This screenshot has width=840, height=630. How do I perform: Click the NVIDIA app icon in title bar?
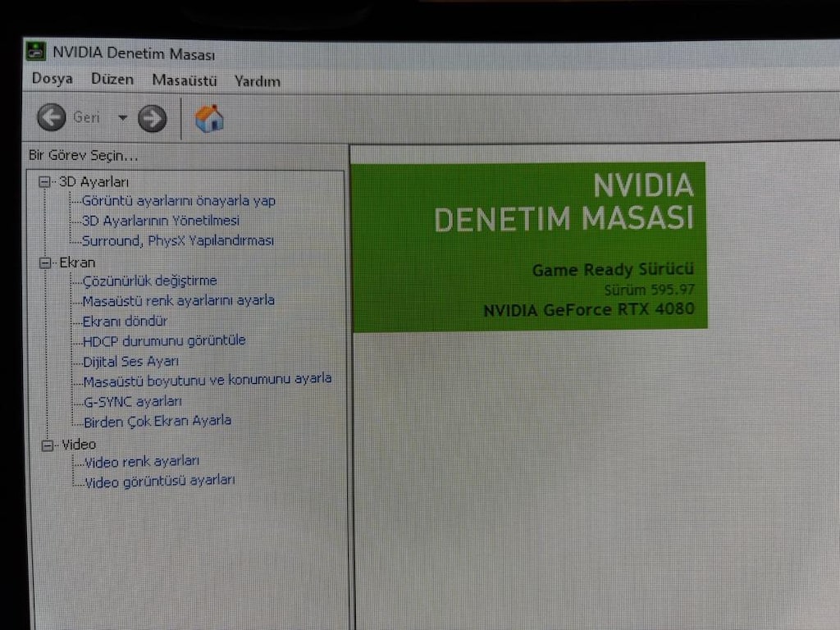36,52
